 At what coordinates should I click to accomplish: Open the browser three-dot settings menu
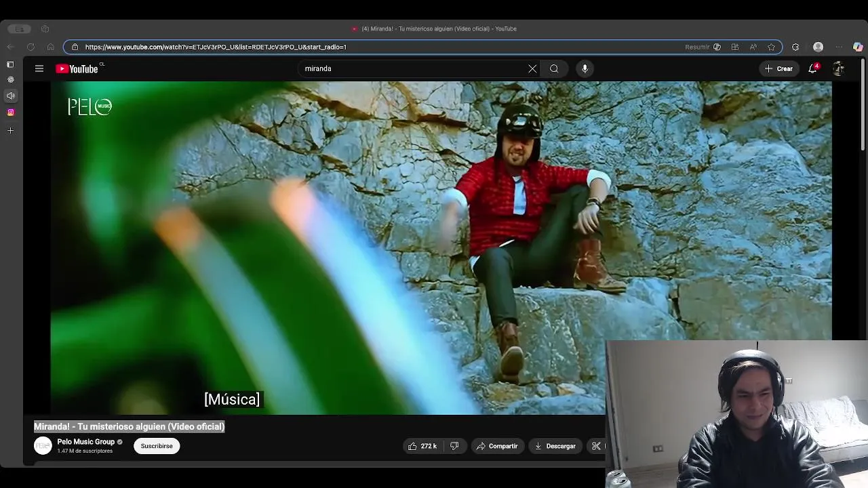[839, 47]
